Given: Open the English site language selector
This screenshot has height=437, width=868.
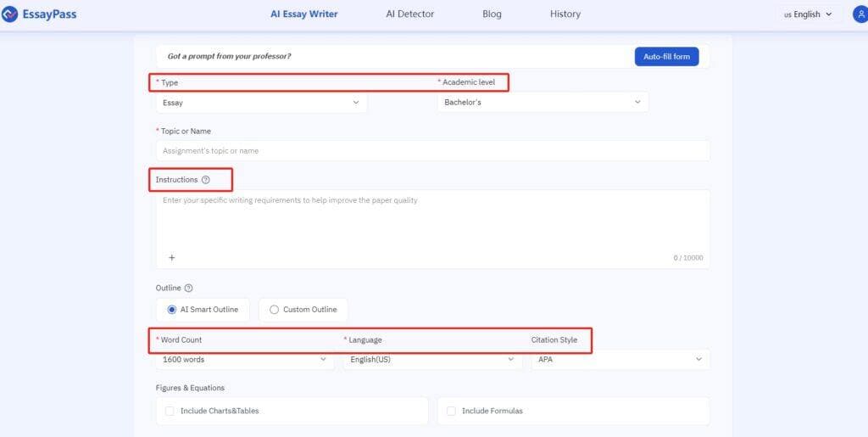Looking at the screenshot, I should tap(808, 14).
